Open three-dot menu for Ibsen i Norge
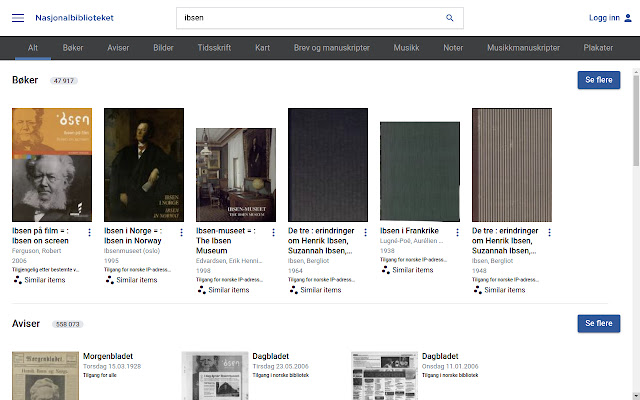 tap(181, 232)
